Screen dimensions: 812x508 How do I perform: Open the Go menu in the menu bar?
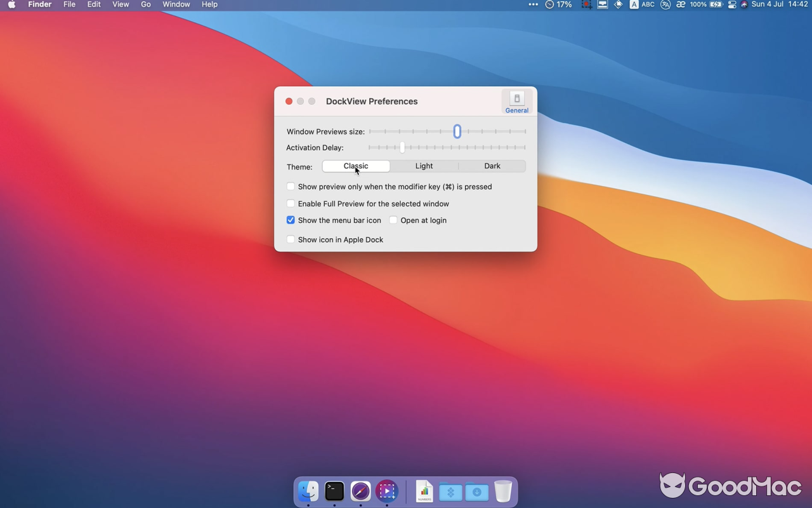(145, 4)
